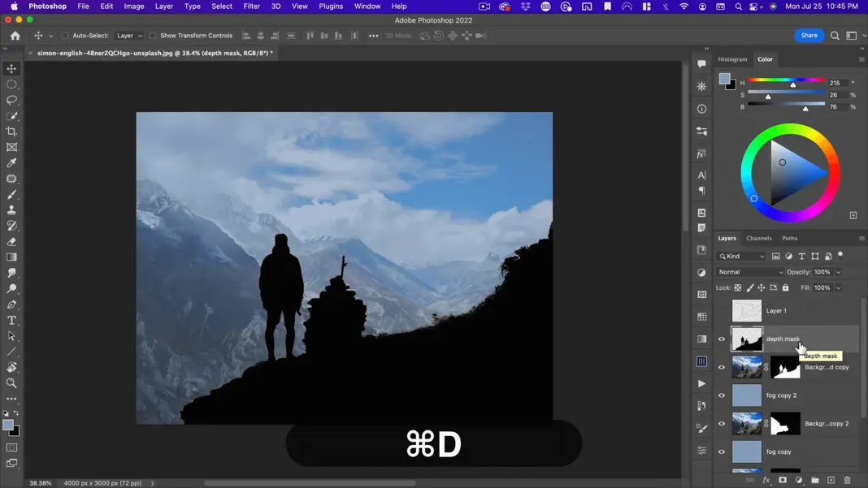Switch foreground and background colors
Viewport: 868px width, 488px height.
click(x=16, y=413)
